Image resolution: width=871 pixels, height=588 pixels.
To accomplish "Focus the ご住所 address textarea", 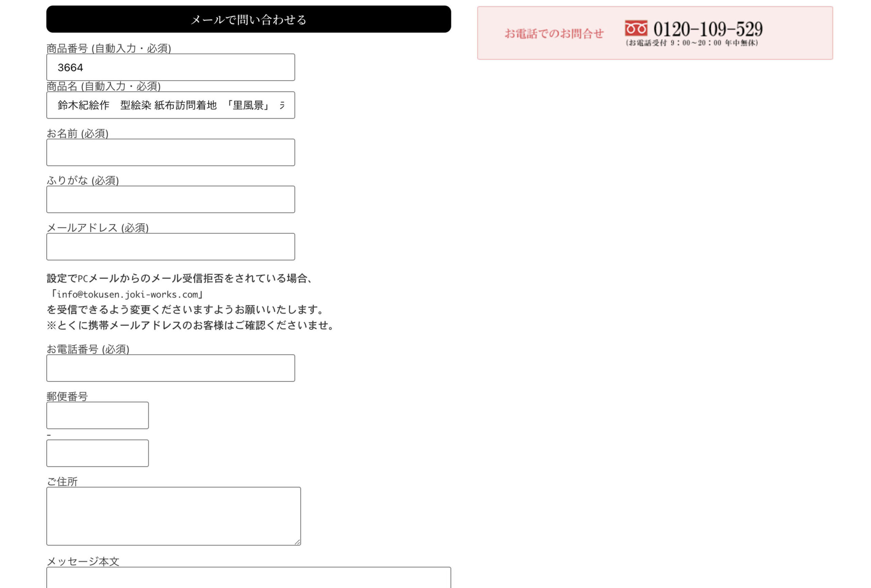I will (173, 517).
